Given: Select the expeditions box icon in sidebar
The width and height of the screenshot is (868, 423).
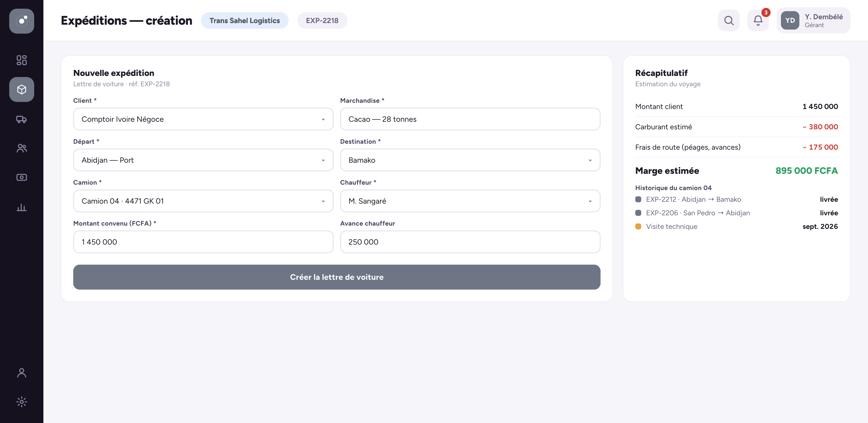Looking at the screenshot, I should [x=22, y=89].
